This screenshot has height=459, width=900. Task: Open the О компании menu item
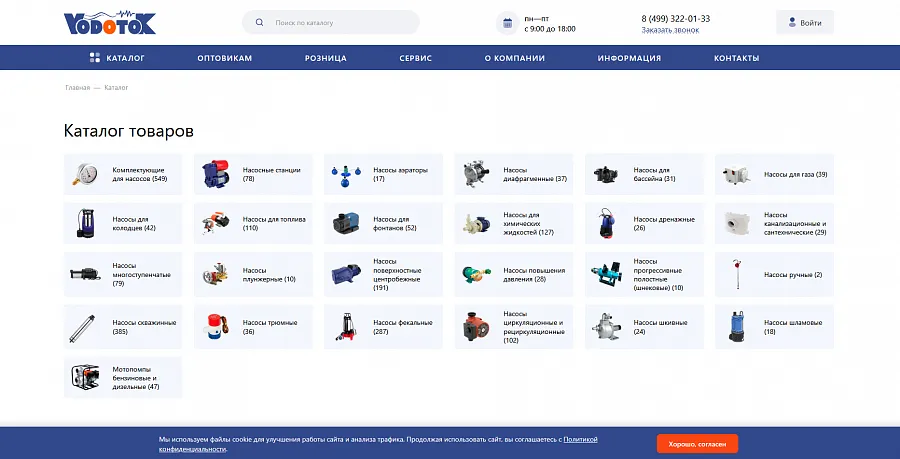click(x=514, y=58)
